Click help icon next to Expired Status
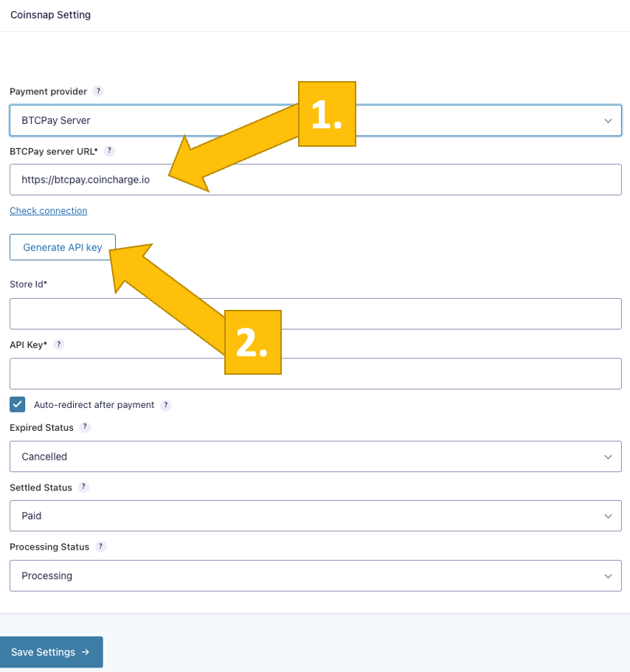 coord(86,427)
